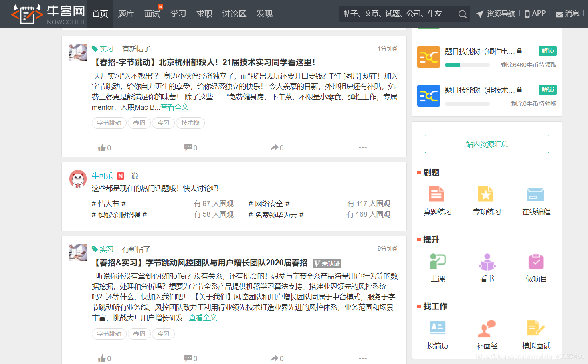
Task: Open 在线编程 icon
Action: pos(535,194)
